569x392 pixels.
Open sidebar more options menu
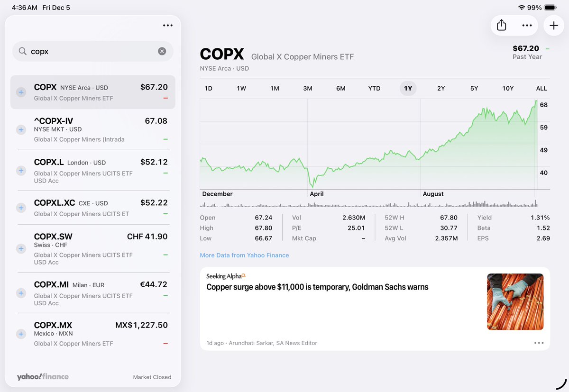coord(168,26)
